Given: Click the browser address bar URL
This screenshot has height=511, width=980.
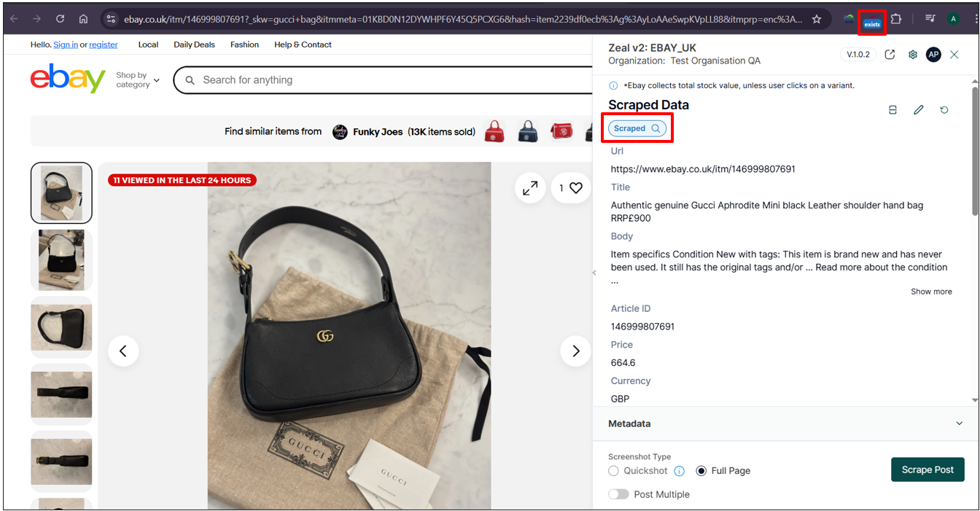Looking at the screenshot, I should point(463,19).
